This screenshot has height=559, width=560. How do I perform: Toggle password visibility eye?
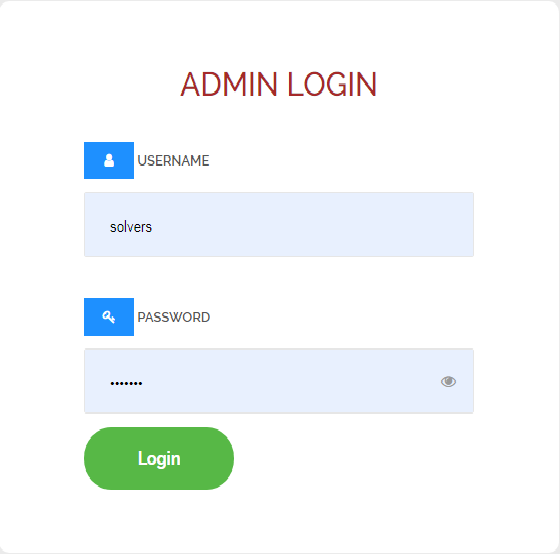tap(448, 381)
